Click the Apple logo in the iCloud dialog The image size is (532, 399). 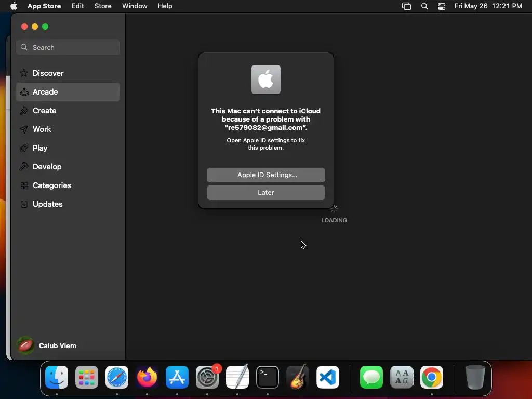265,79
